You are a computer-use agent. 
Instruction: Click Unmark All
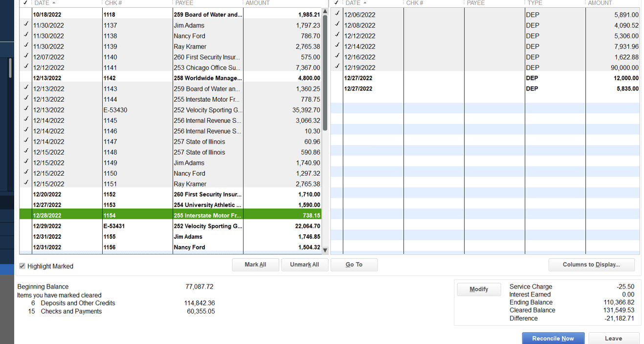[x=305, y=264]
